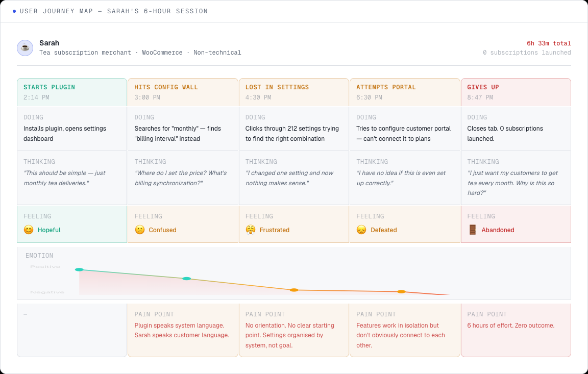Image resolution: width=588 pixels, height=374 pixels.
Task: Click the Abandoned door icon
Action: 472,230
